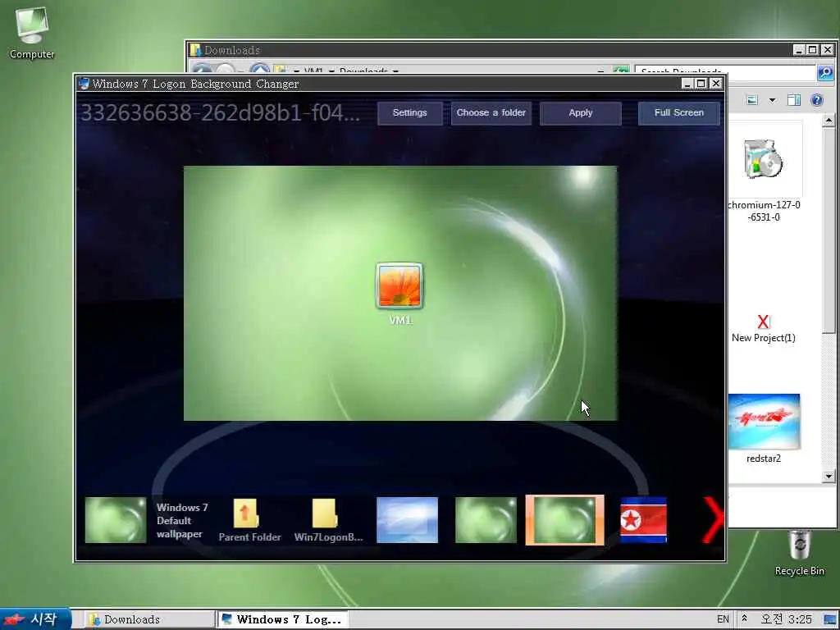Click the VM1 user picture in preview

(399, 286)
